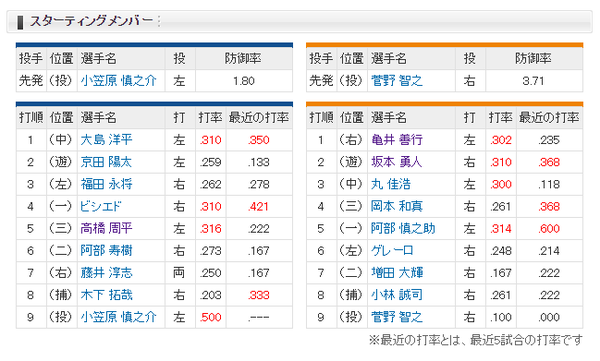This screenshot has width=600, height=361.
Task: Open starting pitcher 小笠原 慎之介 link in pitcher table
Action: [118, 81]
